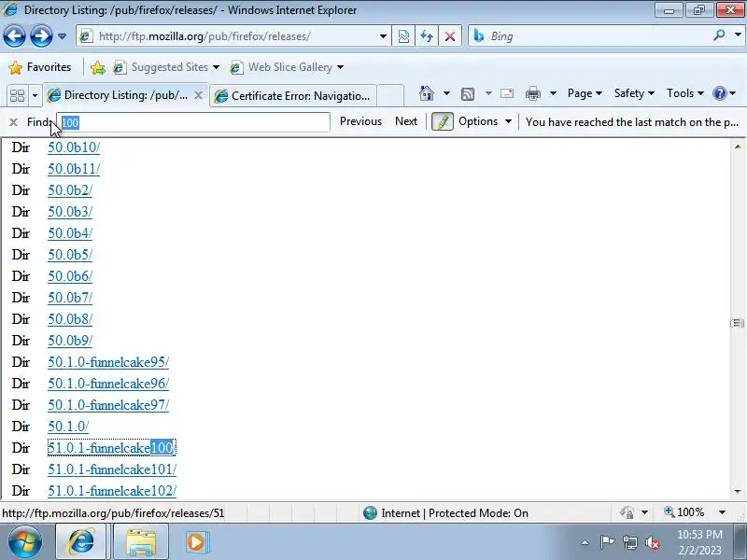
Task: Click the scrollbar up arrow
Action: pyautogui.click(x=738, y=147)
